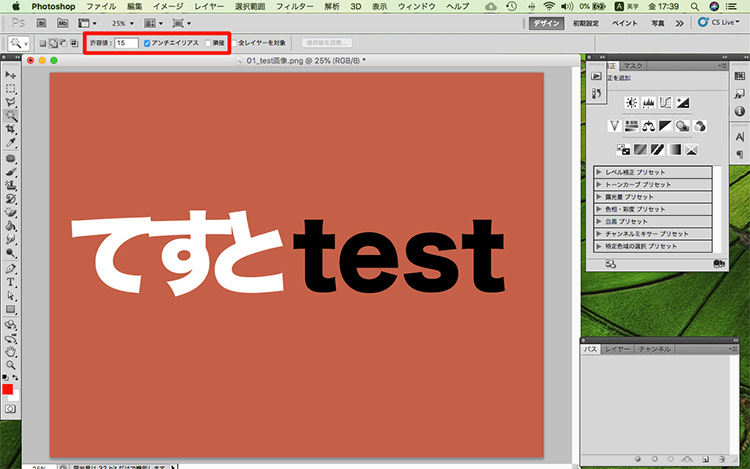750x469 pixels.
Task: Enable the 隣接 contiguous checkbox
Action: pyautogui.click(x=208, y=43)
